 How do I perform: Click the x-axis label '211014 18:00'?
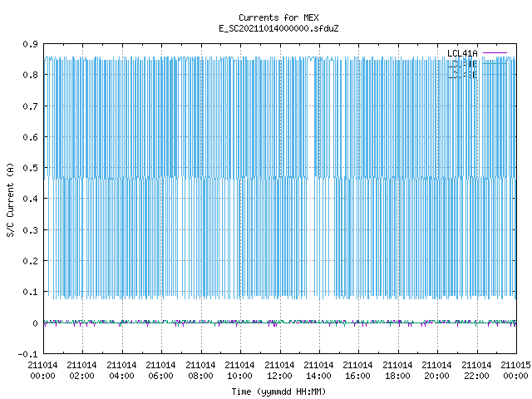click(397, 371)
